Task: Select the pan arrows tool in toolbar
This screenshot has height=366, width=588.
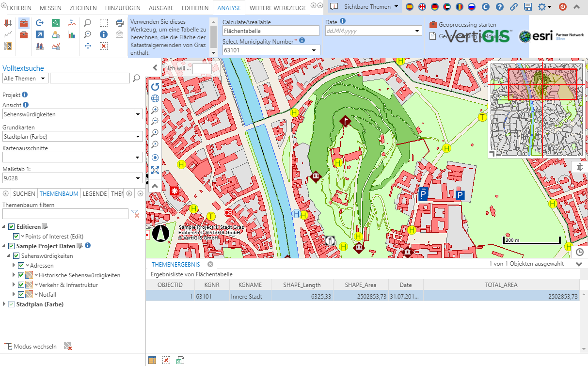Action: click(88, 46)
